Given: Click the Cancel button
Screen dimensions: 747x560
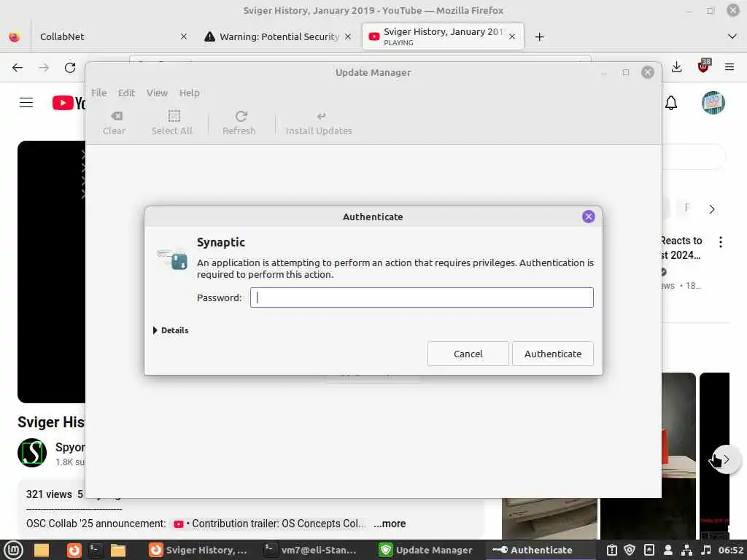Looking at the screenshot, I should pos(468,354).
